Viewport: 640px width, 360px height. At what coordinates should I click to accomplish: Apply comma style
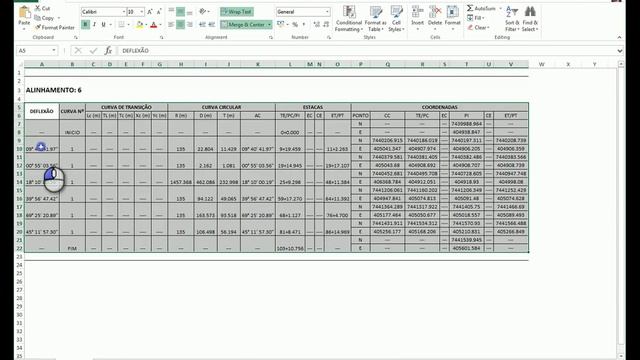pos(304,25)
